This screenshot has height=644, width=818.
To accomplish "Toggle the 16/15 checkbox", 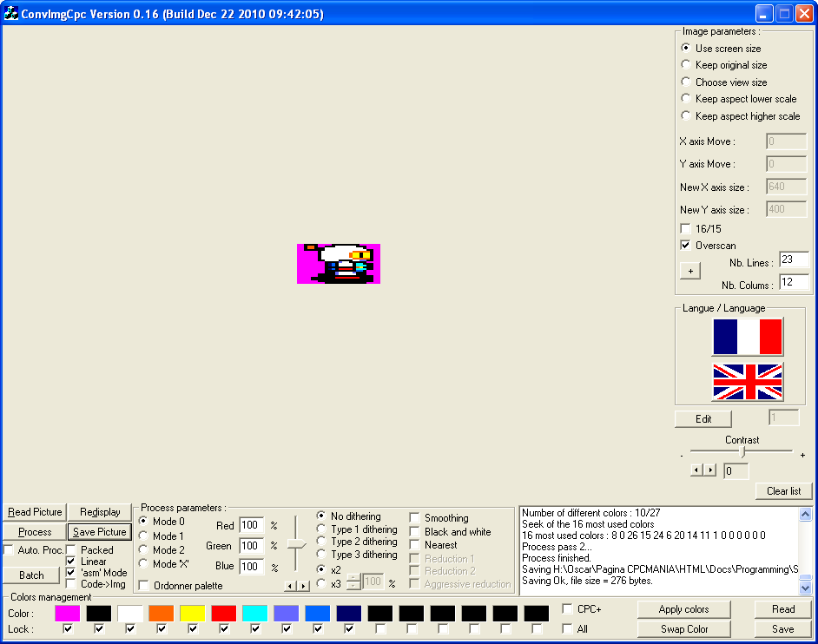I will [685, 228].
